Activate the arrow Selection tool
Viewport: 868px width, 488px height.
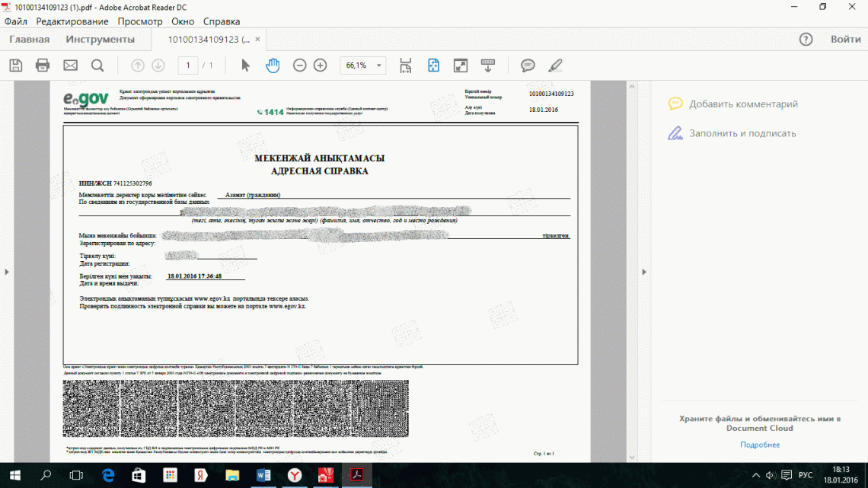[245, 65]
